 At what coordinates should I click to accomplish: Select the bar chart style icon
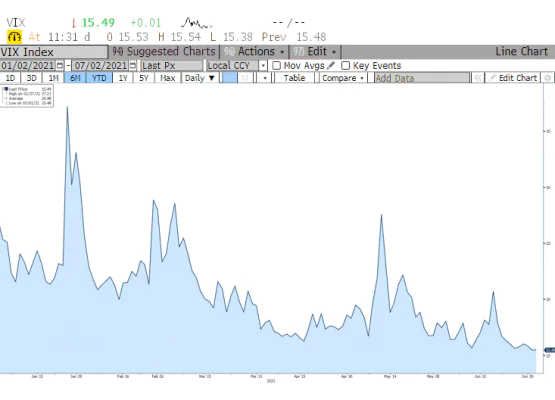(x=245, y=78)
